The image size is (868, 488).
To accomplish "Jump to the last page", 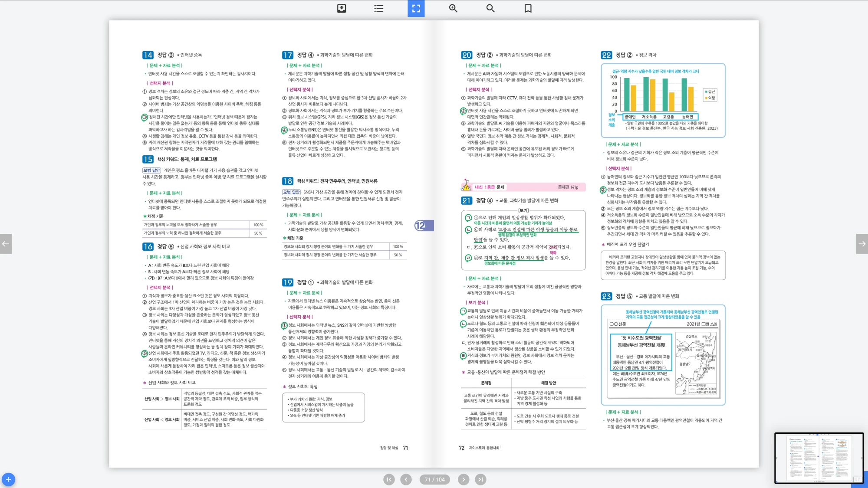I will click(x=480, y=479).
